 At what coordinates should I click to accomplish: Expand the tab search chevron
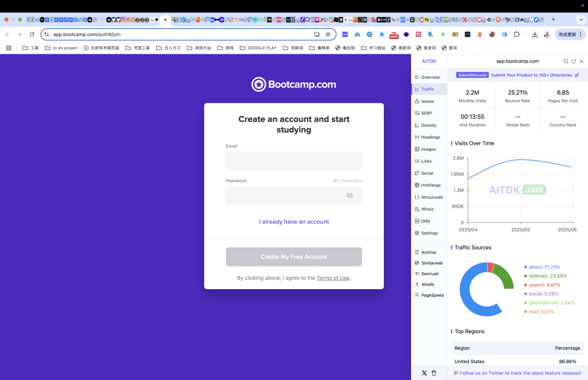click(581, 20)
